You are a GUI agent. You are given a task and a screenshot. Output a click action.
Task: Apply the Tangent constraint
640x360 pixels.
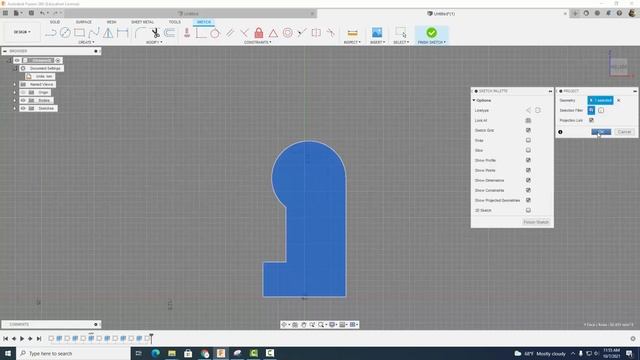(x=215, y=33)
